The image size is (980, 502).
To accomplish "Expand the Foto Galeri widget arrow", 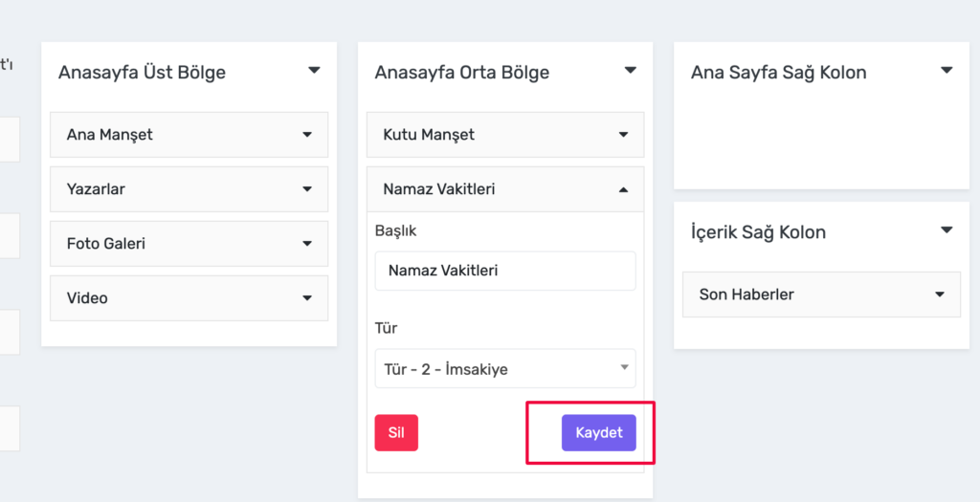I will tap(307, 244).
